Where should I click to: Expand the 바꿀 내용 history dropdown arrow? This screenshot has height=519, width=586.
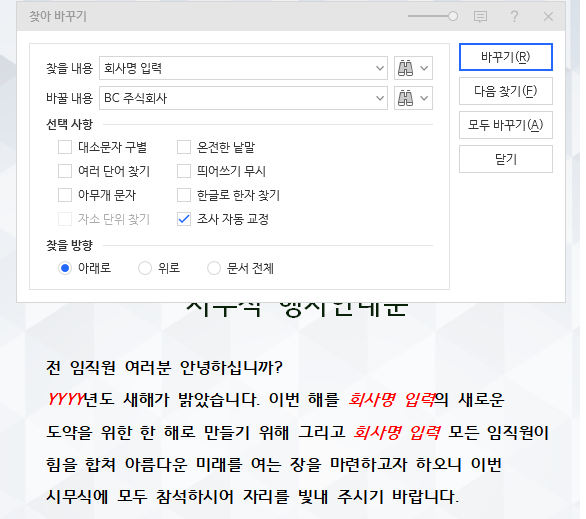pyautogui.click(x=380, y=98)
